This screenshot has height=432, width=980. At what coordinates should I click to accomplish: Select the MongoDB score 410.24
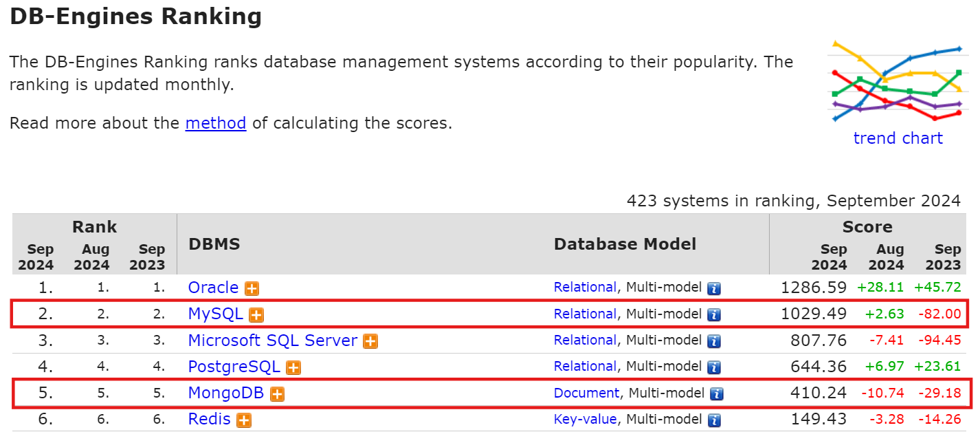pos(819,393)
